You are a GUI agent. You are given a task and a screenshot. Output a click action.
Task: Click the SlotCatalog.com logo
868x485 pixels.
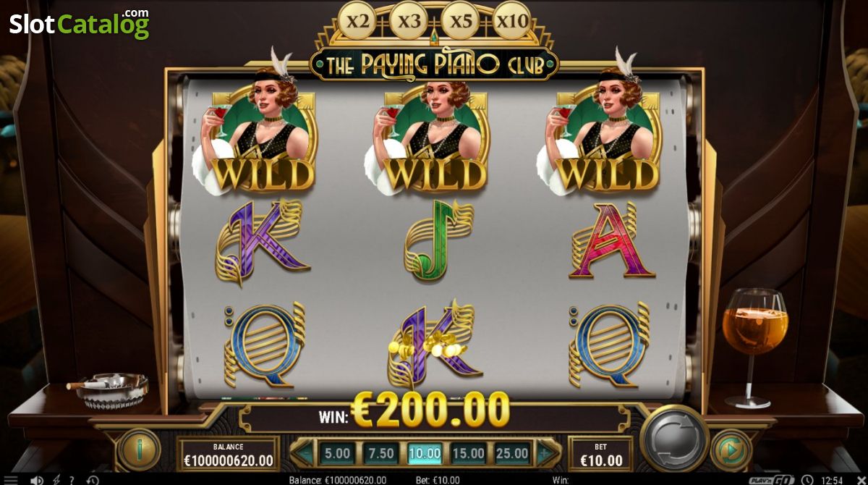(79, 23)
